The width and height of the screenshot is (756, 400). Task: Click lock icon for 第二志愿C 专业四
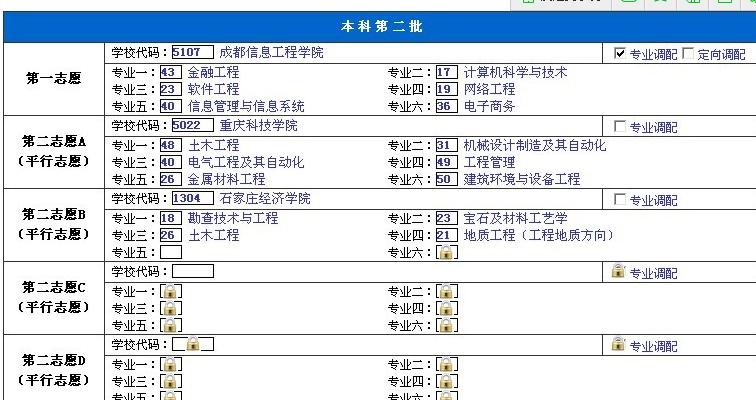point(447,308)
